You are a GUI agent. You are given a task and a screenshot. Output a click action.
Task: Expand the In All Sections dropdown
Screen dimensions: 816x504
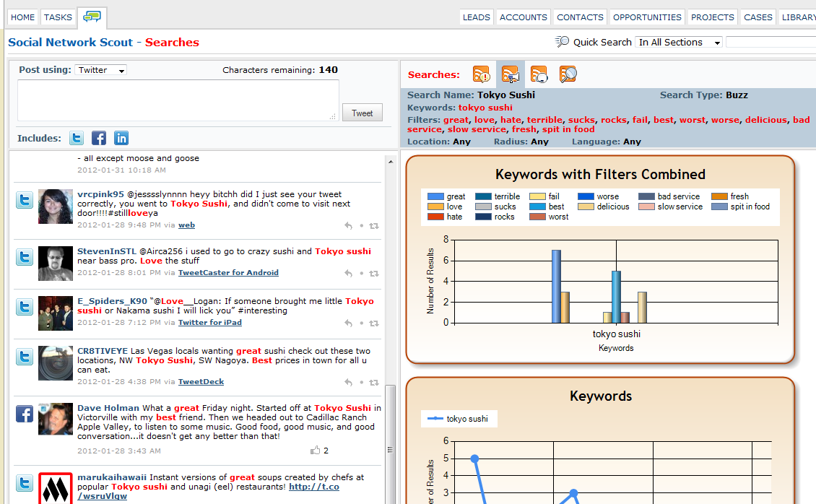tap(679, 42)
